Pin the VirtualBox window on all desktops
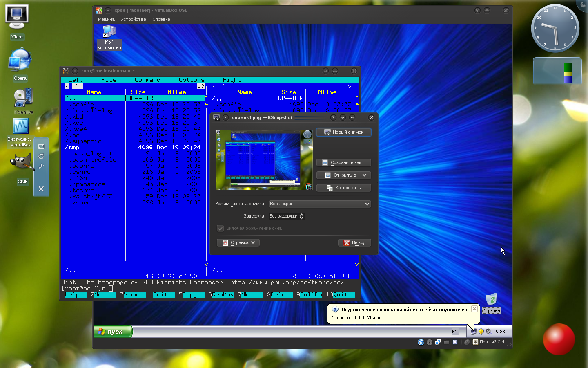Screen dimensions: 588x368 click(x=108, y=10)
